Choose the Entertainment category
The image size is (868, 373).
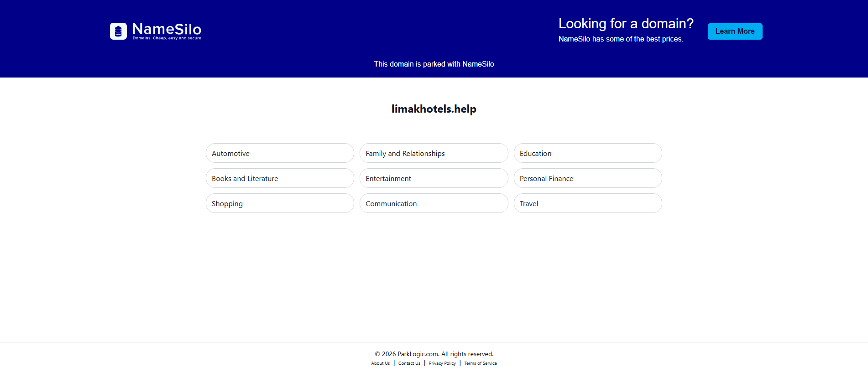[434, 178]
